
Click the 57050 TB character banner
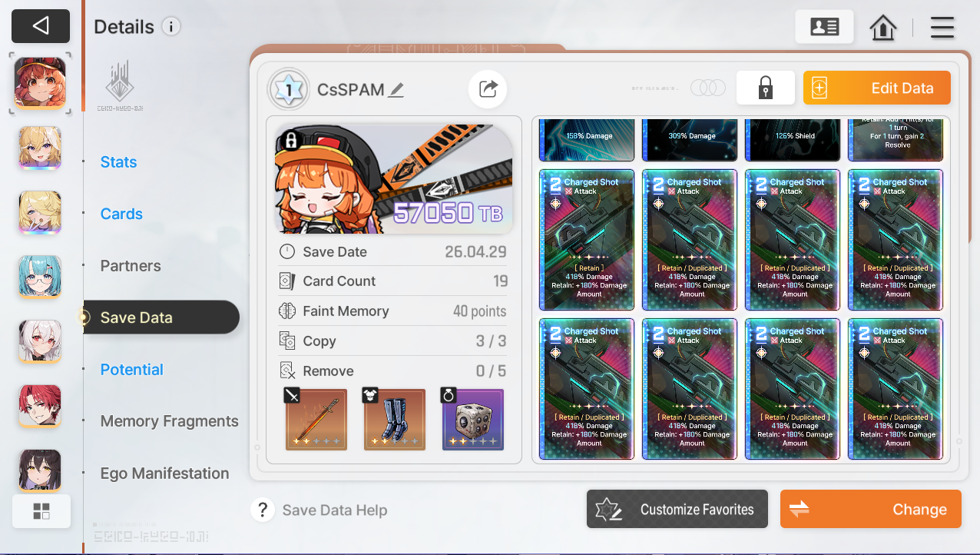393,180
